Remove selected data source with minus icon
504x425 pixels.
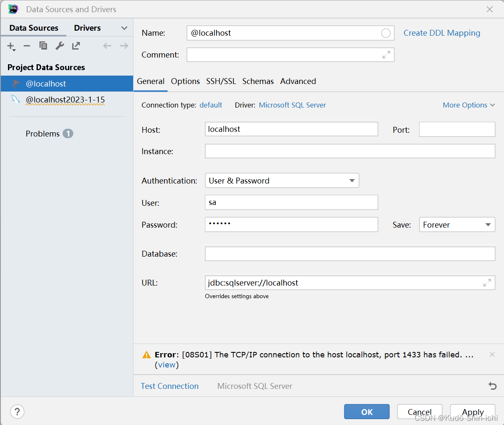27,46
